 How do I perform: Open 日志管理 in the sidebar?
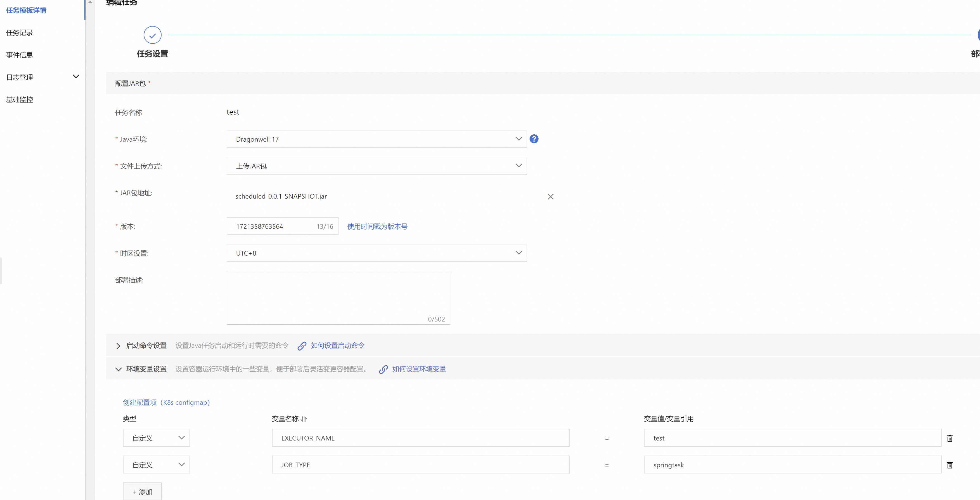click(x=19, y=77)
